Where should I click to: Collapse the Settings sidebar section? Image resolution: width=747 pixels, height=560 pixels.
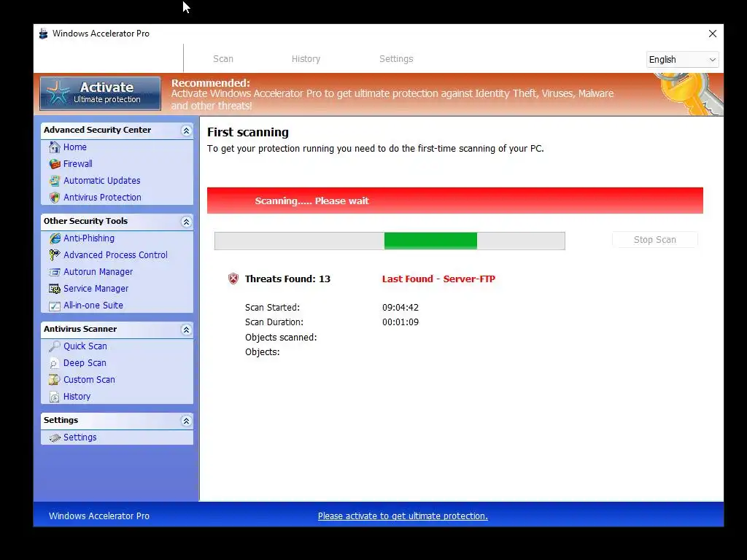tap(186, 421)
